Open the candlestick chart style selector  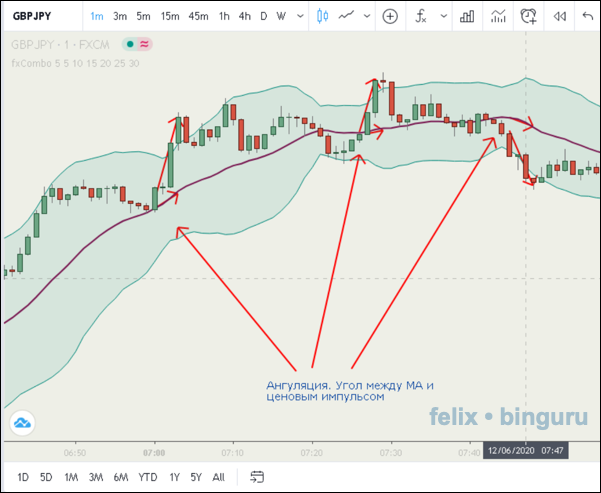tap(321, 16)
